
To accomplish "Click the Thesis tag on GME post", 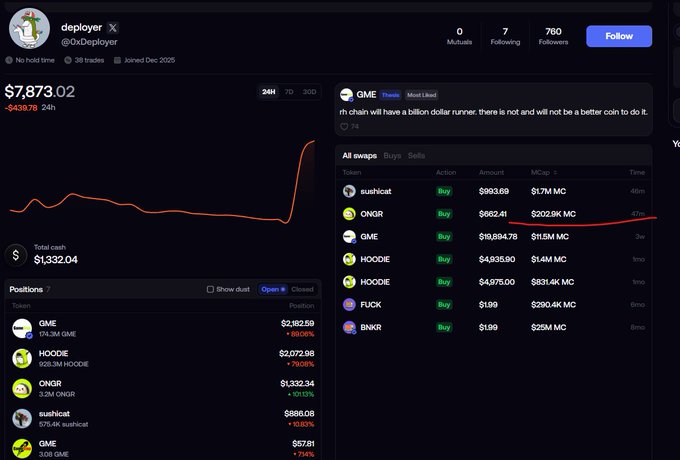I will point(390,95).
